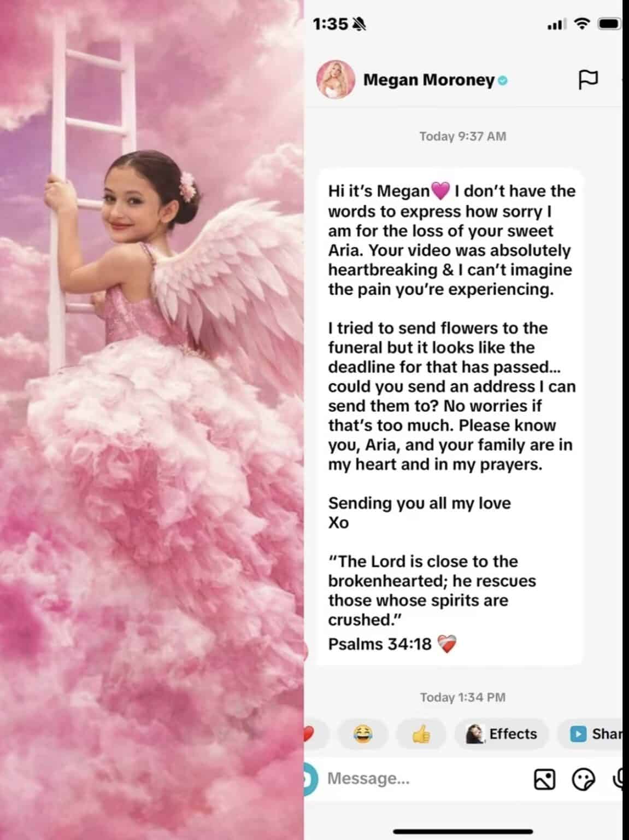Tap the Today 9:37 AM timestamp
The image size is (629, 840).
[463, 136]
